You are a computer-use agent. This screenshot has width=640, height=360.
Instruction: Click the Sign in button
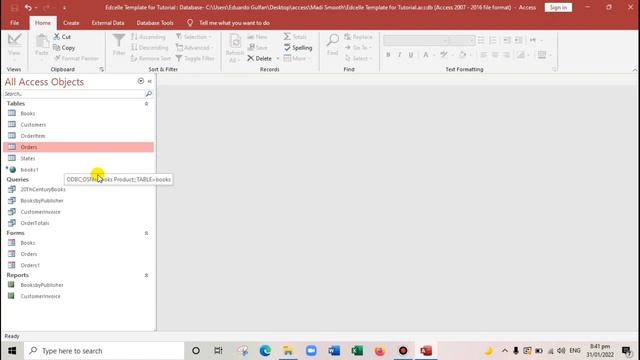point(558,7)
